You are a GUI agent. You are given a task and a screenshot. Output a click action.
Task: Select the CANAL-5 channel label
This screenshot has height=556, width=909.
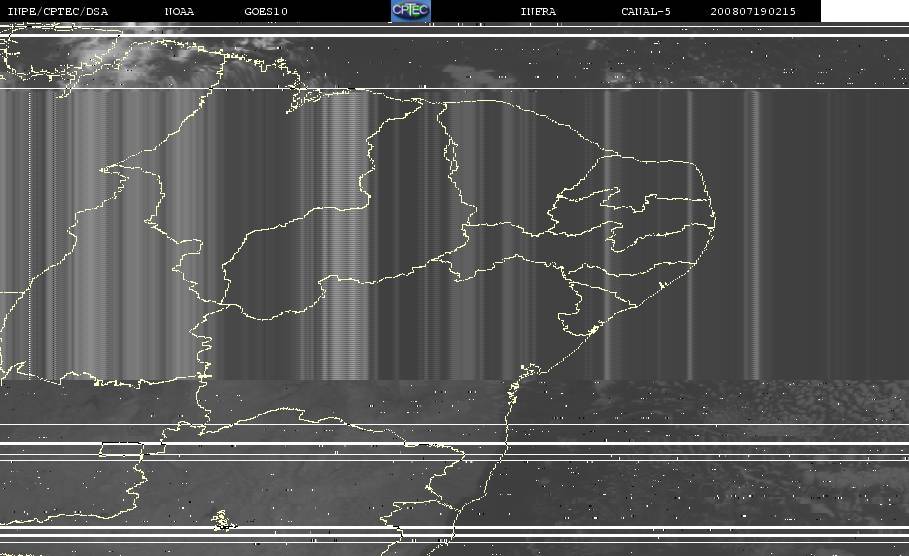pos(645,11)
